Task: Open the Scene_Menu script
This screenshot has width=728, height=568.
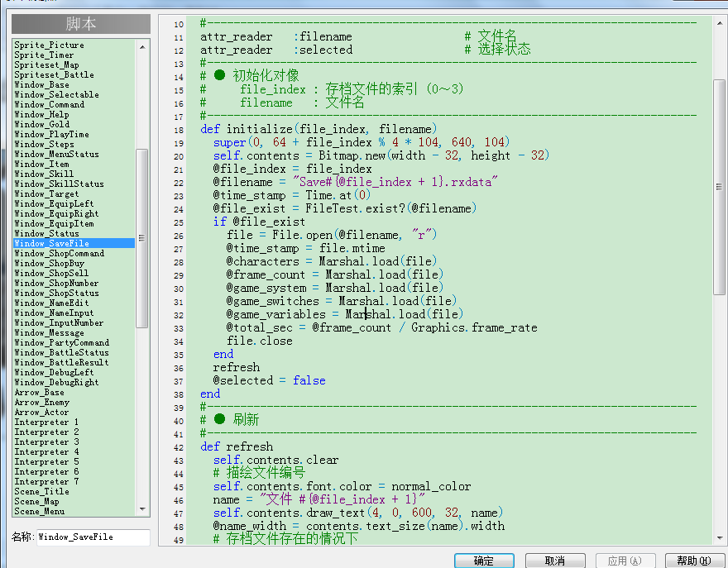Action: pos(40,512)
